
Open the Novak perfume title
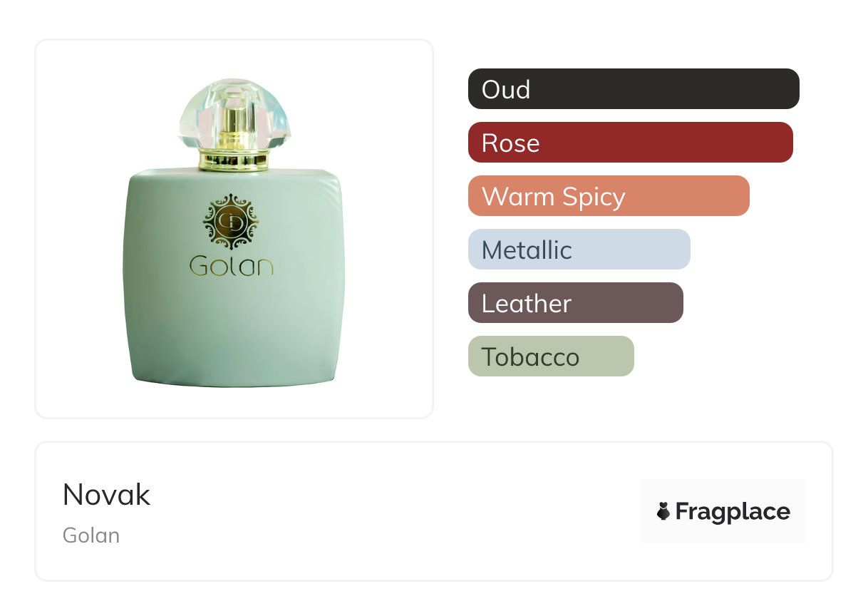coord(106,495)
